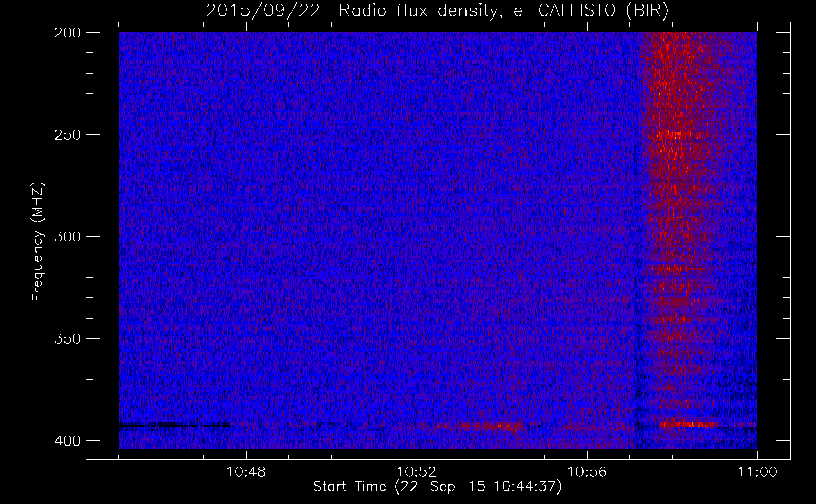Image resolution: width=816 pixels, height=504 pixels.
Task: Click the 10:52 time tick label
Action: [x=417, y=472]
